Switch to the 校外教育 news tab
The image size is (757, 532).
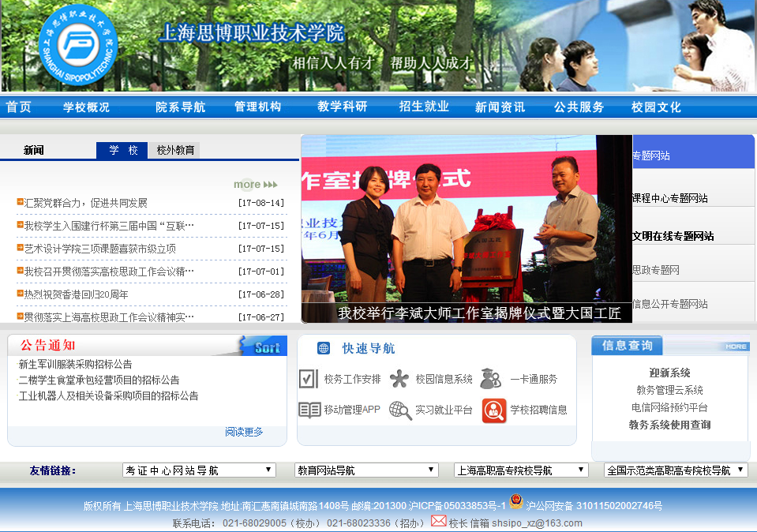click(175, 150)
